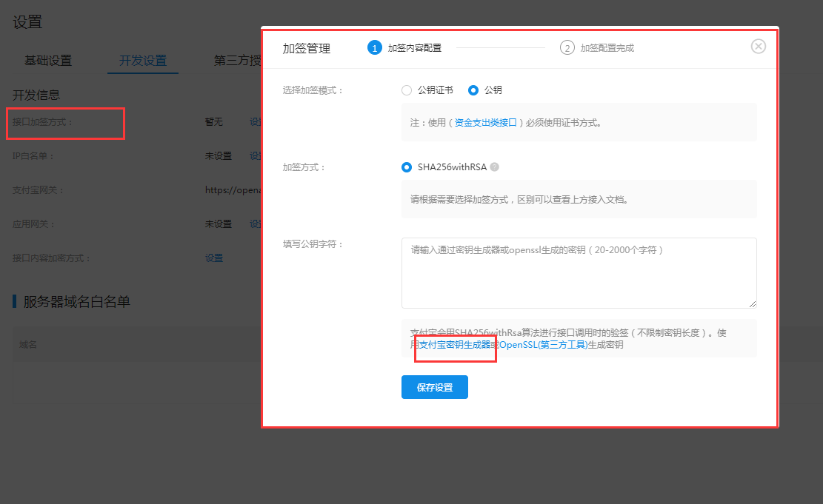
Task: Click the 加签管理 dialog title
Action: tap(307, 49)
